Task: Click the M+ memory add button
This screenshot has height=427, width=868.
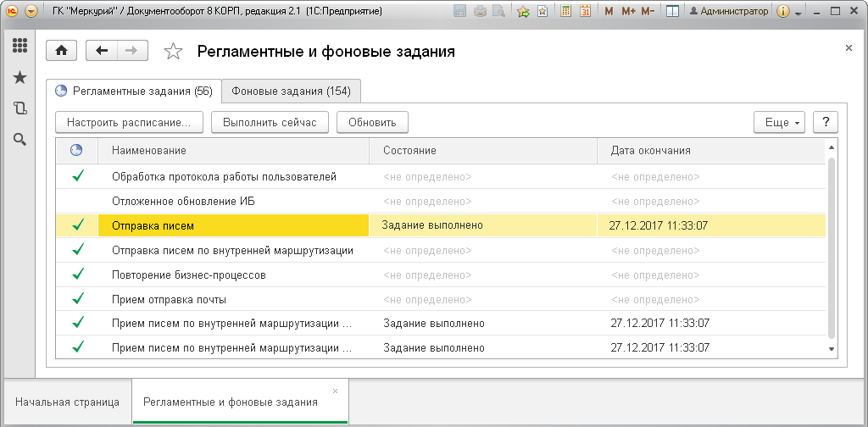Action: 628,11
